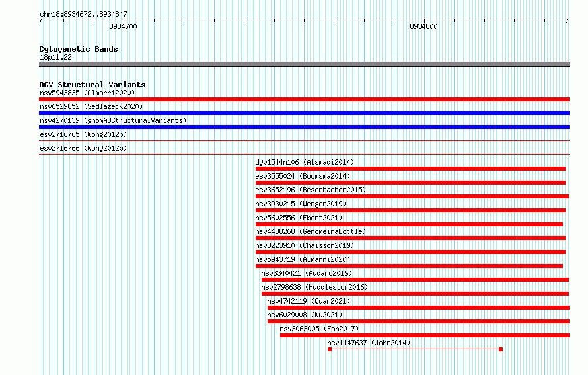This screenshot has width=588, height=375.
Task: Select the nsv4270139 blue variant bar
Action: coord(304,127)
